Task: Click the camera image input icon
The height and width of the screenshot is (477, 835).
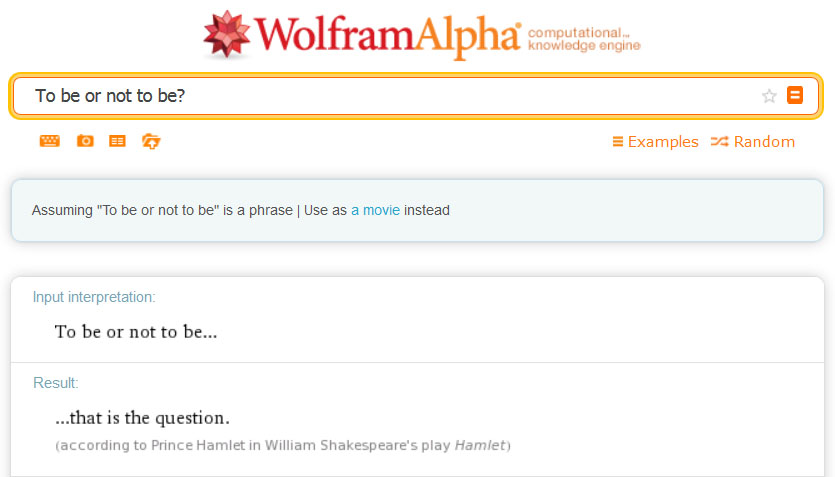Action: (85, 141)
